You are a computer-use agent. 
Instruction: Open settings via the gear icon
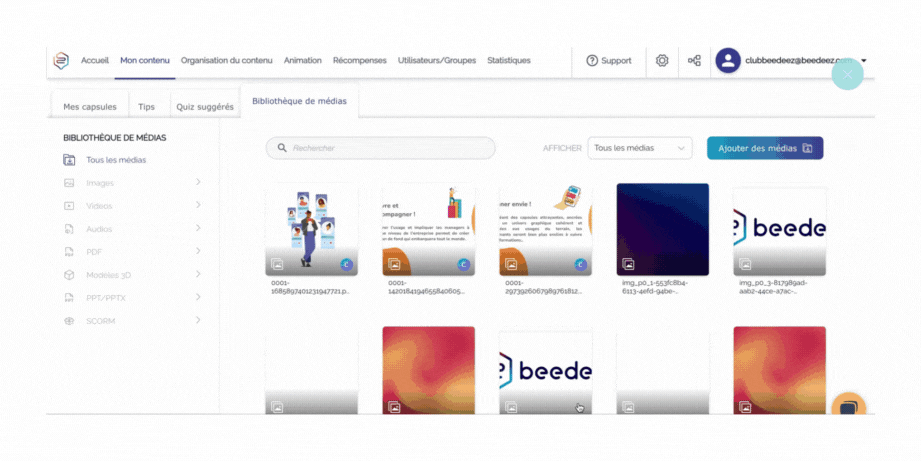coord(662,61)
